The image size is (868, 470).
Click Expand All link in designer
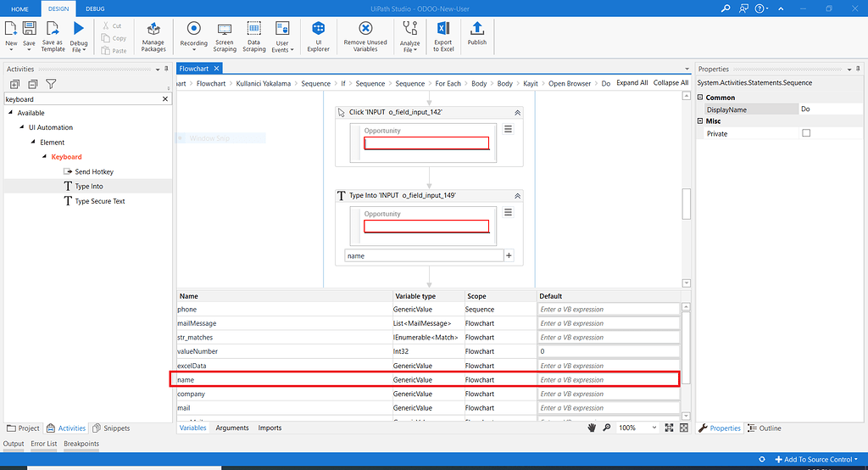click(x=632, y=82)
